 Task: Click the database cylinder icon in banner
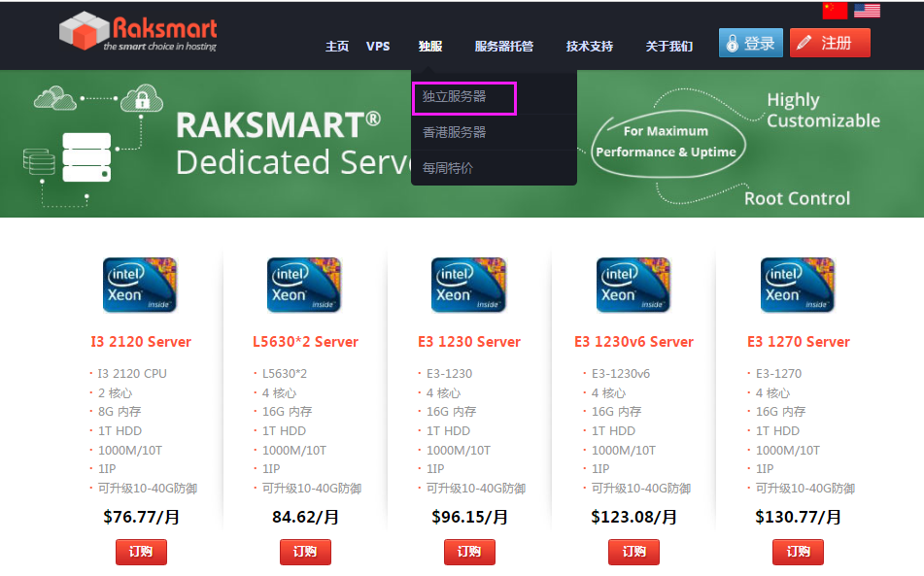(39, 162)
